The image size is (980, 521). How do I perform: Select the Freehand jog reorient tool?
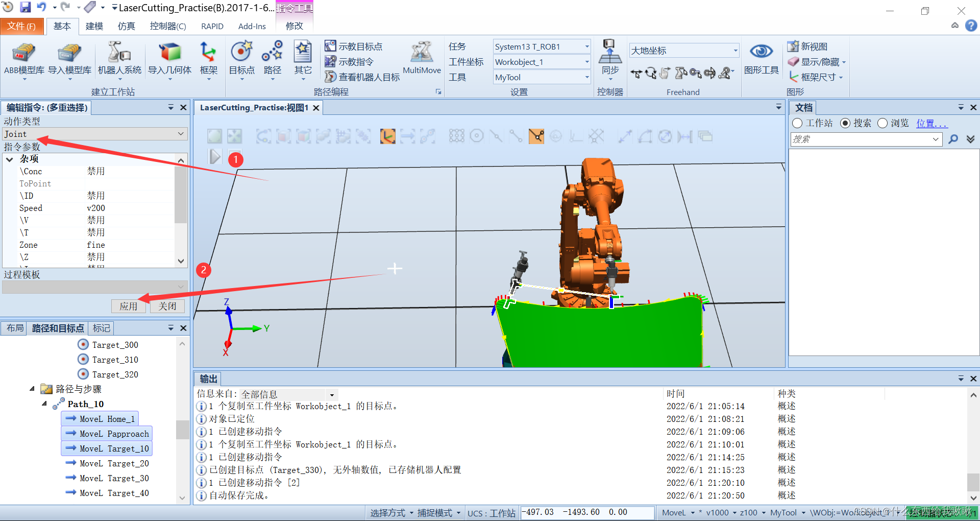(x=709, y=74)
